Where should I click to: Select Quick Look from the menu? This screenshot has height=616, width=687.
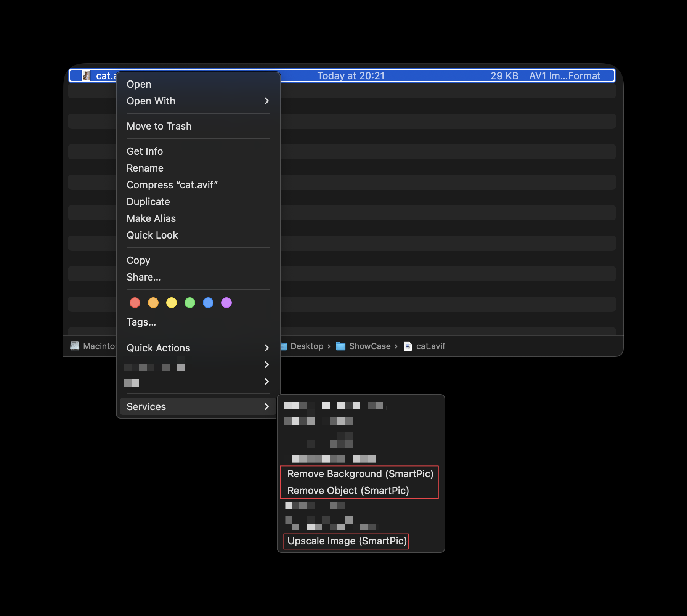[x=152, y=235]
